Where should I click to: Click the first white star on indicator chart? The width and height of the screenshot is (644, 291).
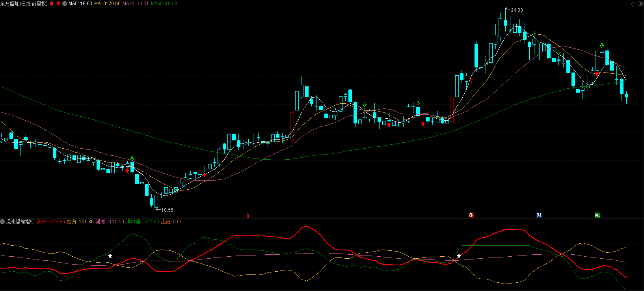pos(110,256)
